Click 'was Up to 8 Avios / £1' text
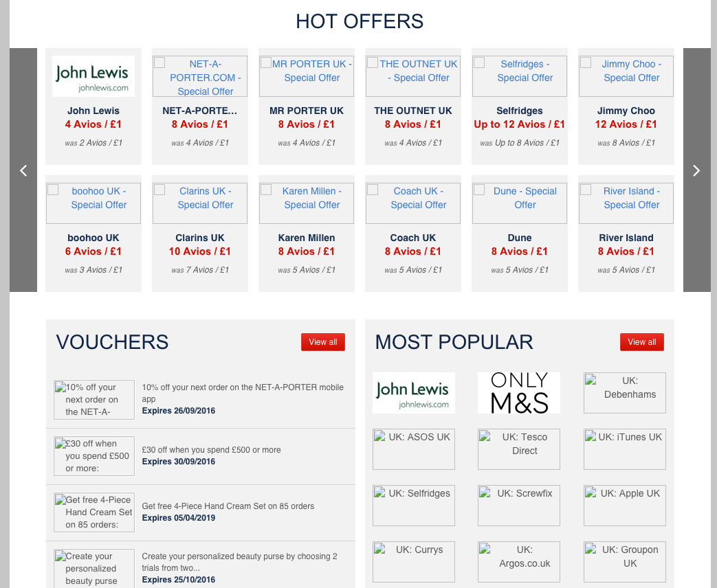The image size is (717, 588). pos(520,143)
